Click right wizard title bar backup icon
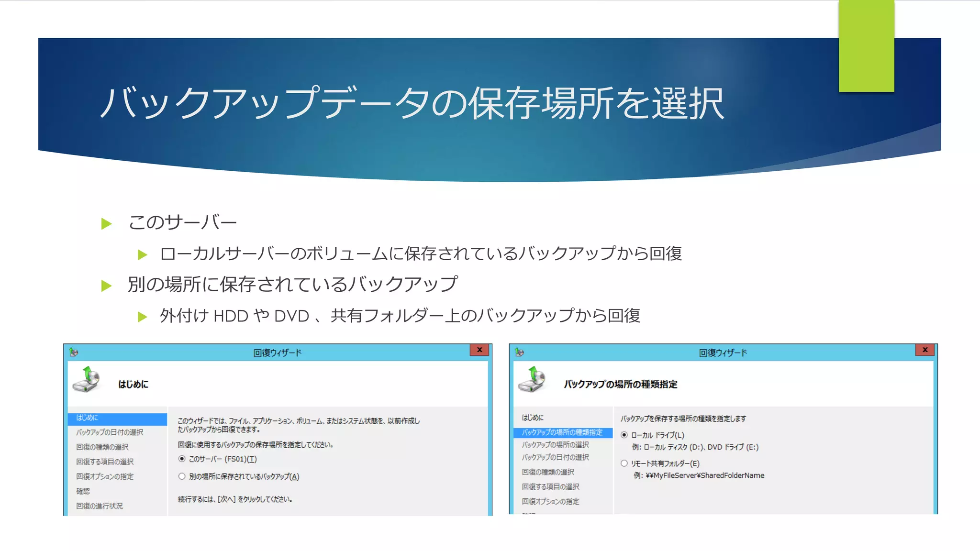Screen dimensions: 980x551 520,353
